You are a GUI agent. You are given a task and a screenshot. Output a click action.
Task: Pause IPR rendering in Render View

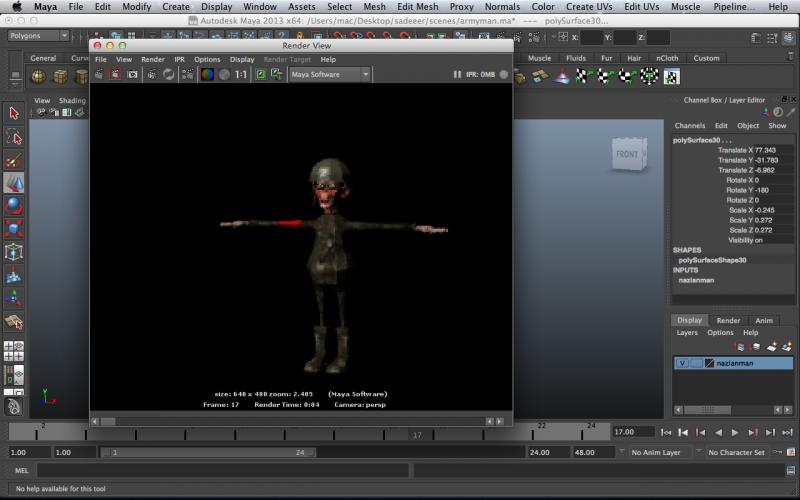click(457, 74)
